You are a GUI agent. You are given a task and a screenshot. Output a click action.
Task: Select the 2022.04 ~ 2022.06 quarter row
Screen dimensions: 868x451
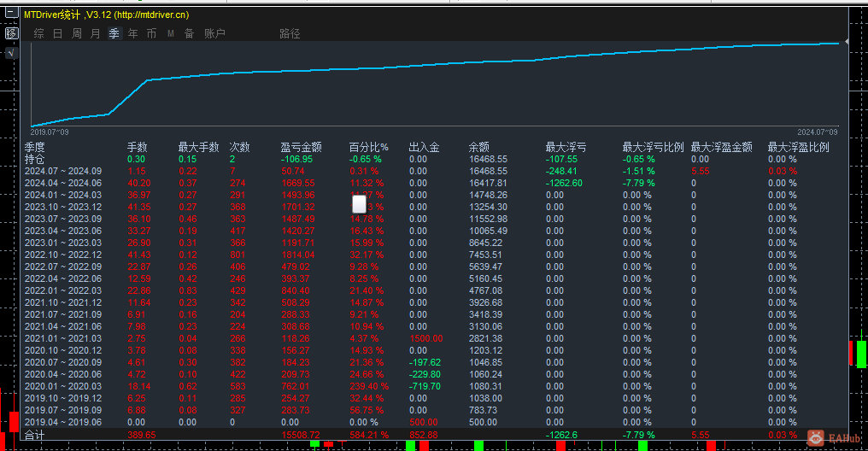pyautogui.click(x=433, y=279)
